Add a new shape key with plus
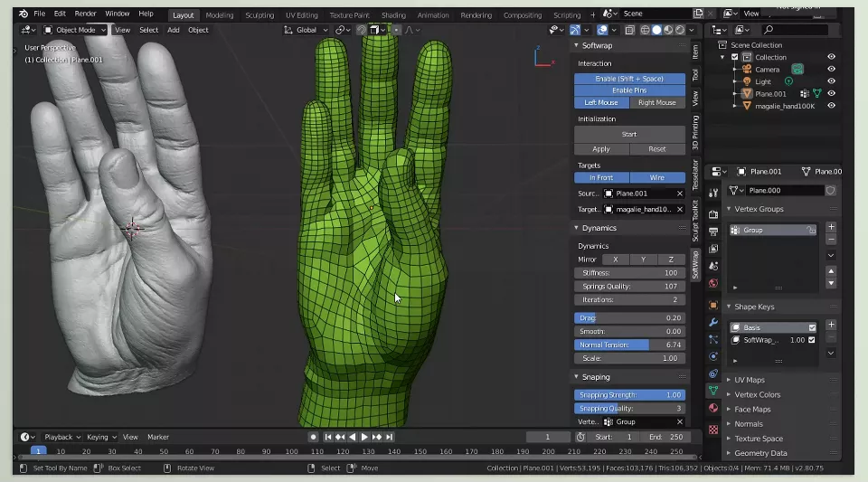 tap(831, 325)
